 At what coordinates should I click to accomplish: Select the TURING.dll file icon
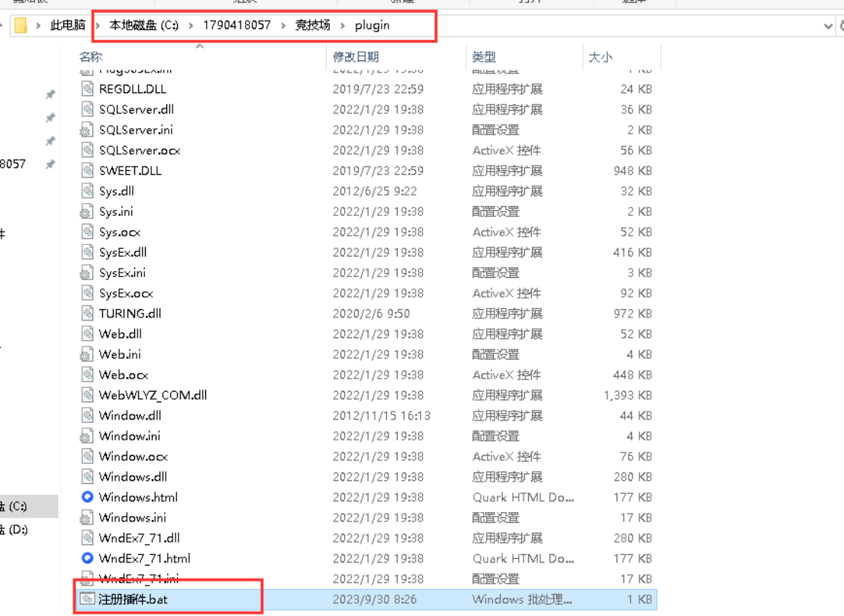point(88,314)
